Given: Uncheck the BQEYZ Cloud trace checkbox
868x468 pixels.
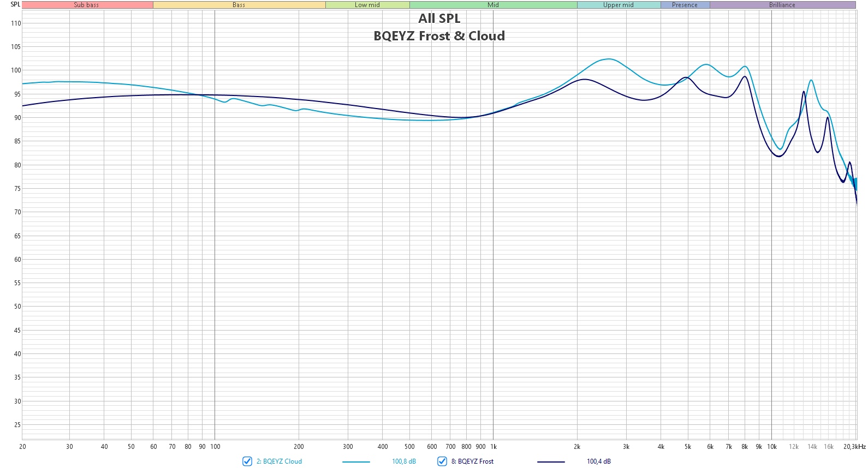Looking at the screenshot, I should pyautogui.click(x=247, y=461).
